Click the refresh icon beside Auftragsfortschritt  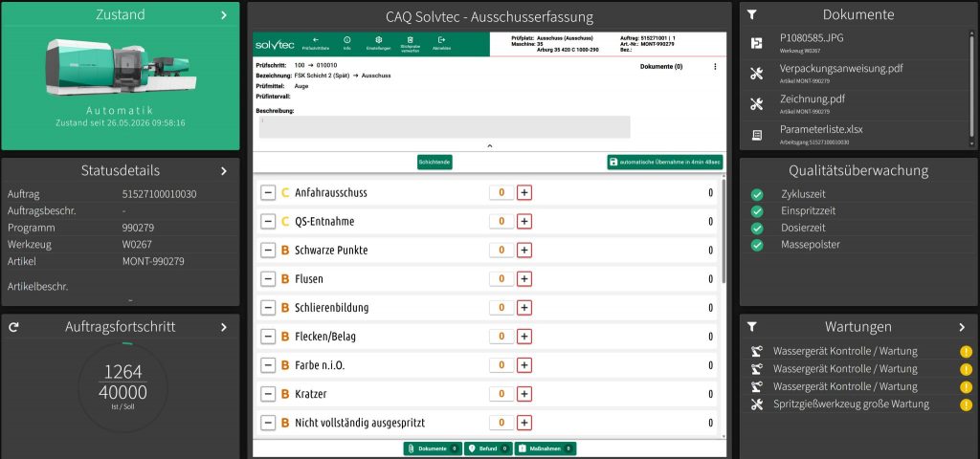coord(13,327)
